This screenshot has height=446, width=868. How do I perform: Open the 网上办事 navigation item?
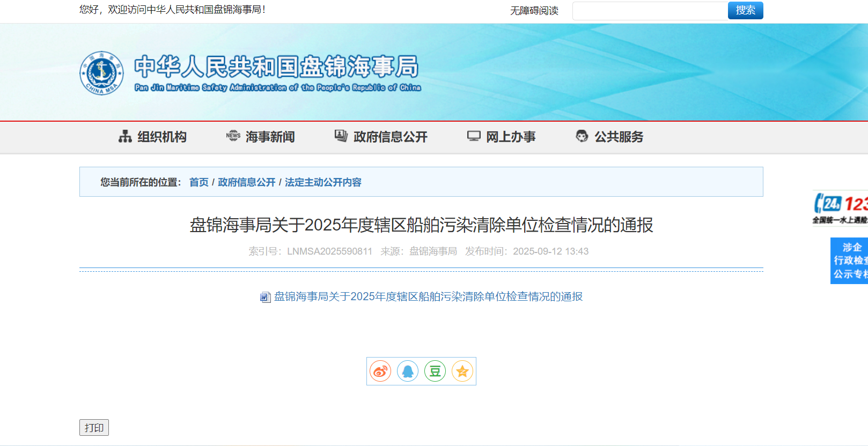coord(510,137)
